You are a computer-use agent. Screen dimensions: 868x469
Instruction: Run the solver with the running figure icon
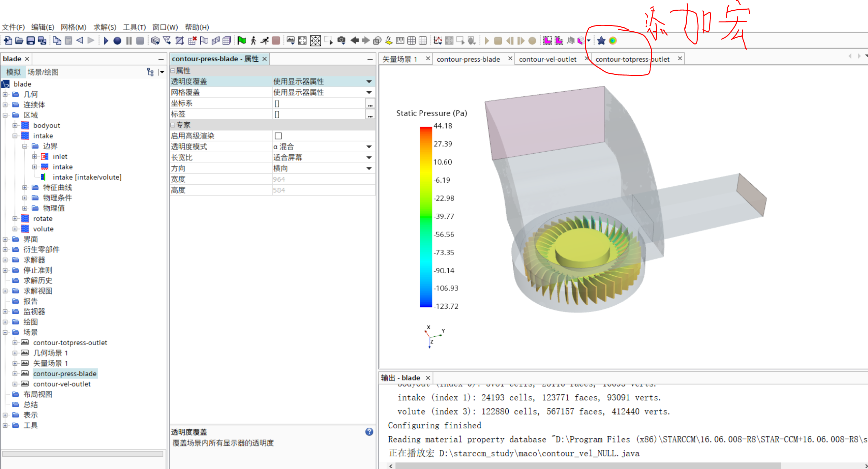coord(265,41)
